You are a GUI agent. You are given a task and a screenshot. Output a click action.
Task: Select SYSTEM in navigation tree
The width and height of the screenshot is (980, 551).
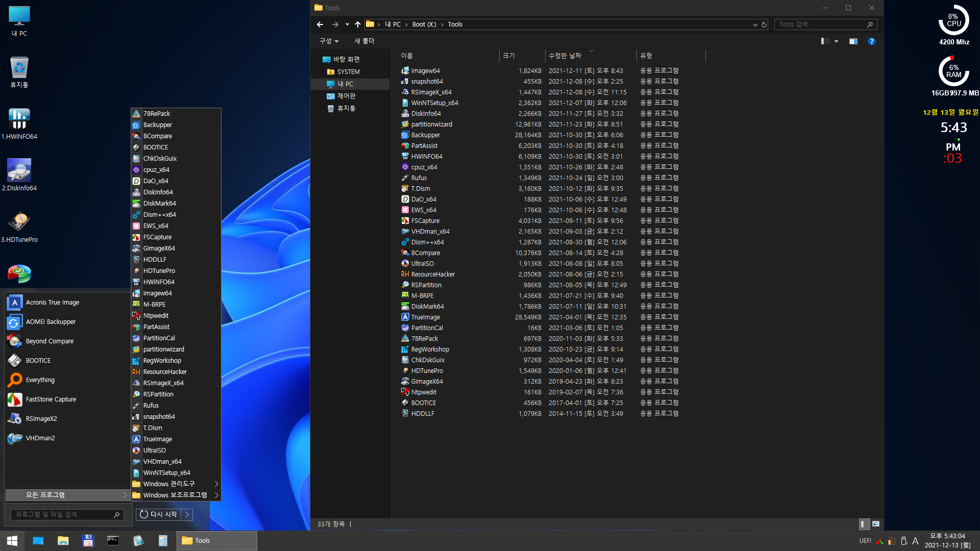[348, 72]
